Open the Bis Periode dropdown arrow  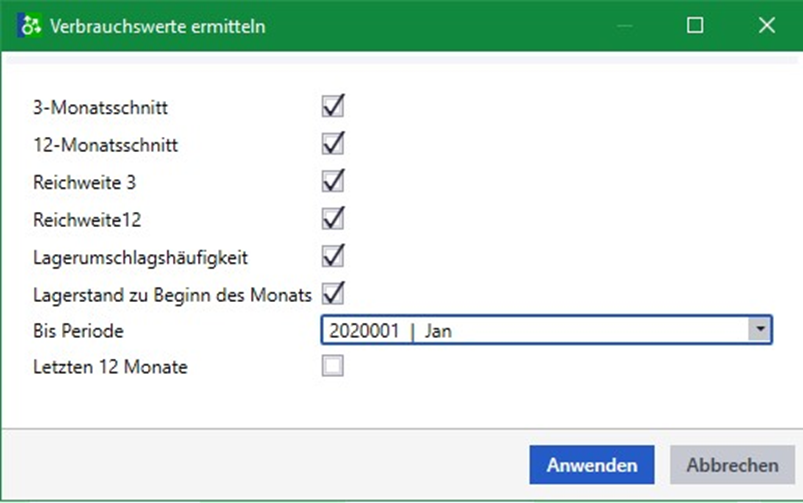coord(761,330)
